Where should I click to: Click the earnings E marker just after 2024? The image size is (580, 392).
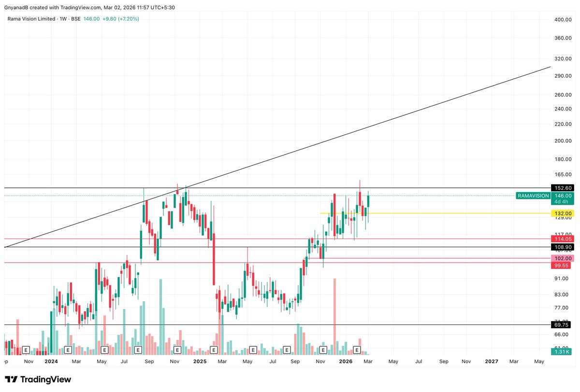68,349
